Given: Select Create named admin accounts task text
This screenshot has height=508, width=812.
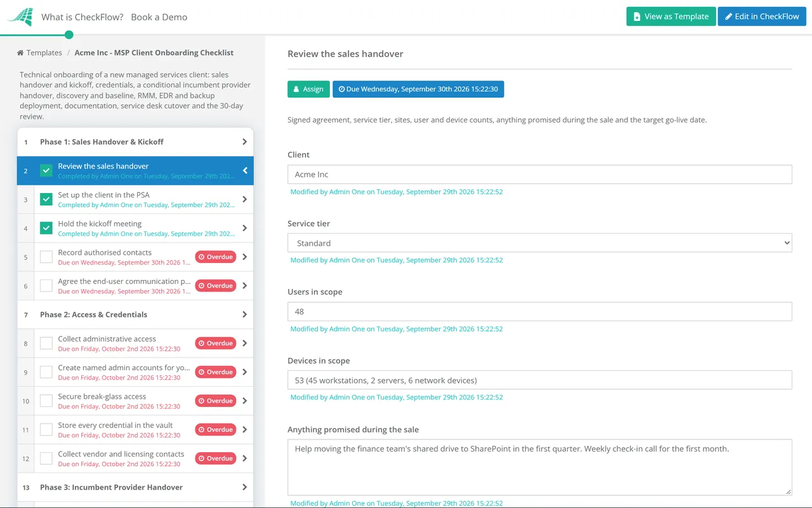Looking at the screenshot, I should pos(124,368).
